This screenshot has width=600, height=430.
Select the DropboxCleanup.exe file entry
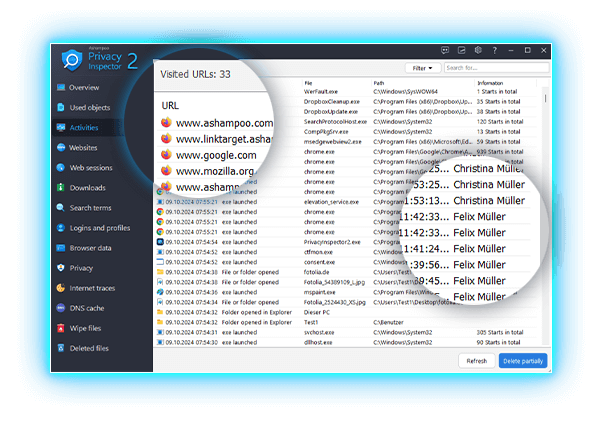[x=332, y=102]
